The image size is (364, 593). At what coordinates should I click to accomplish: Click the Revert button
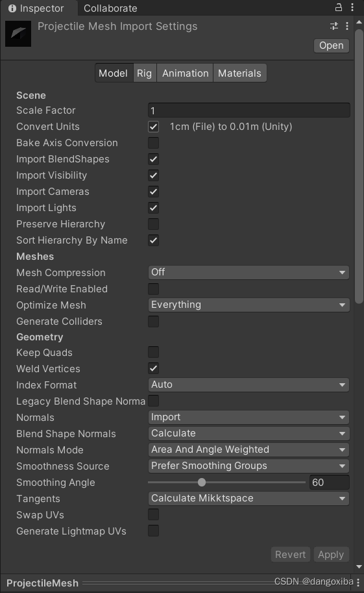(291, 555)
